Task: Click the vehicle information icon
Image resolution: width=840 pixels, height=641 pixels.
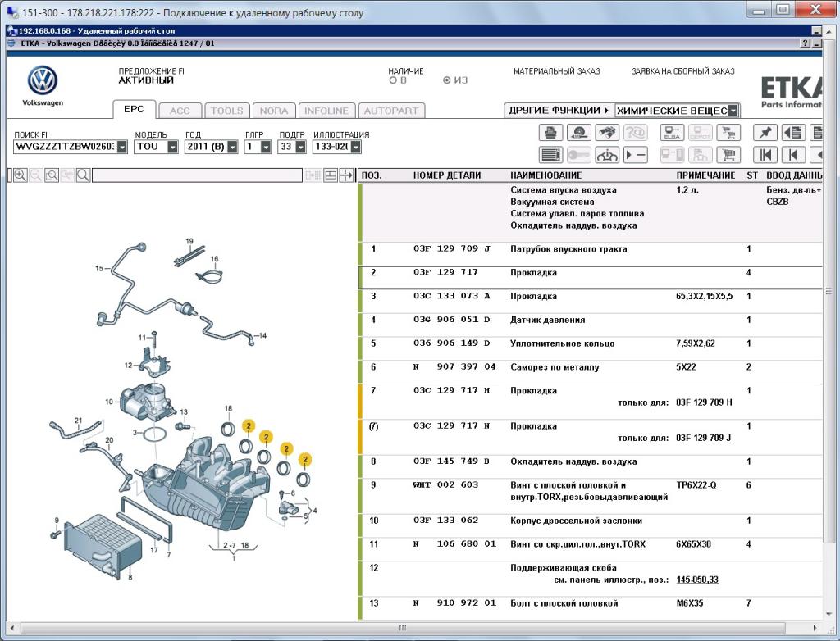Action: click(x=607, y=155)
